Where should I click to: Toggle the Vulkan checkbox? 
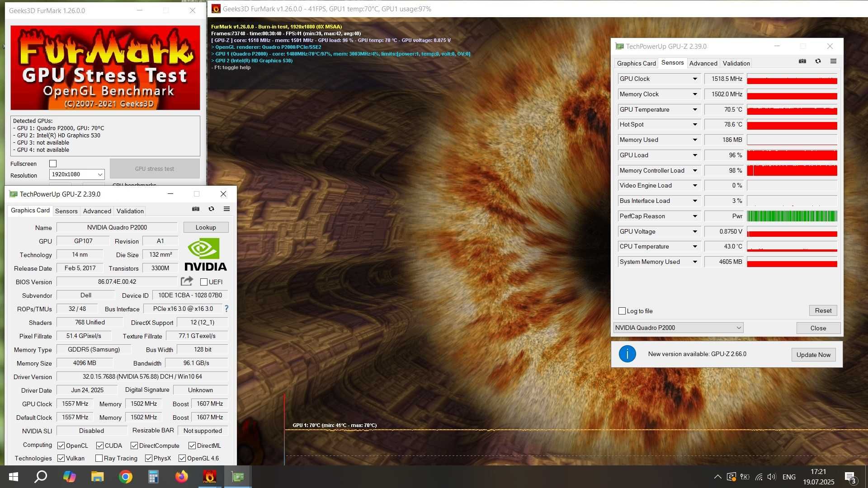pos(61,458)
